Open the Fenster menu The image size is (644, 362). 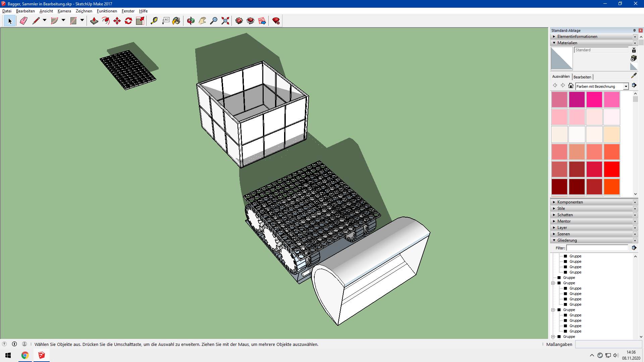(128, 11)
